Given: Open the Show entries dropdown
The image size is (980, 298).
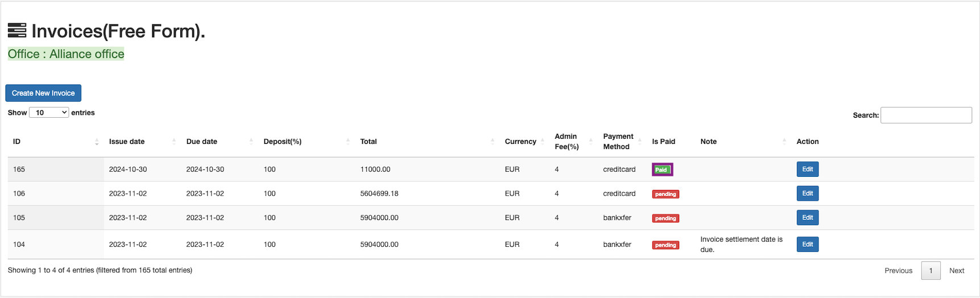Looking at the screenshot, I should click(49, 113).
